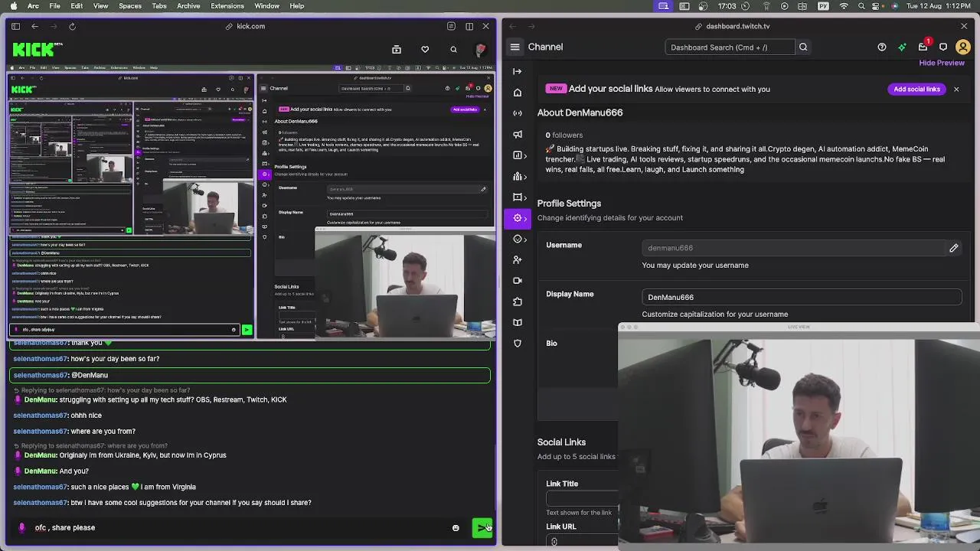Open the Twitch dashboard hamburger menu
980x551 pixels.
(x=515, y=47)
